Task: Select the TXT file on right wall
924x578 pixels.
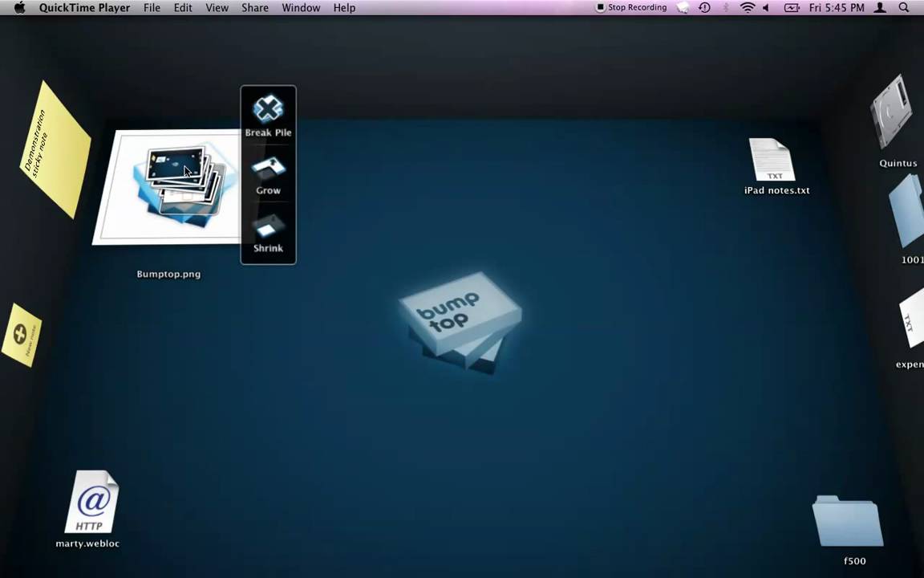Action: pyautogui.click(x=912, y=319)
